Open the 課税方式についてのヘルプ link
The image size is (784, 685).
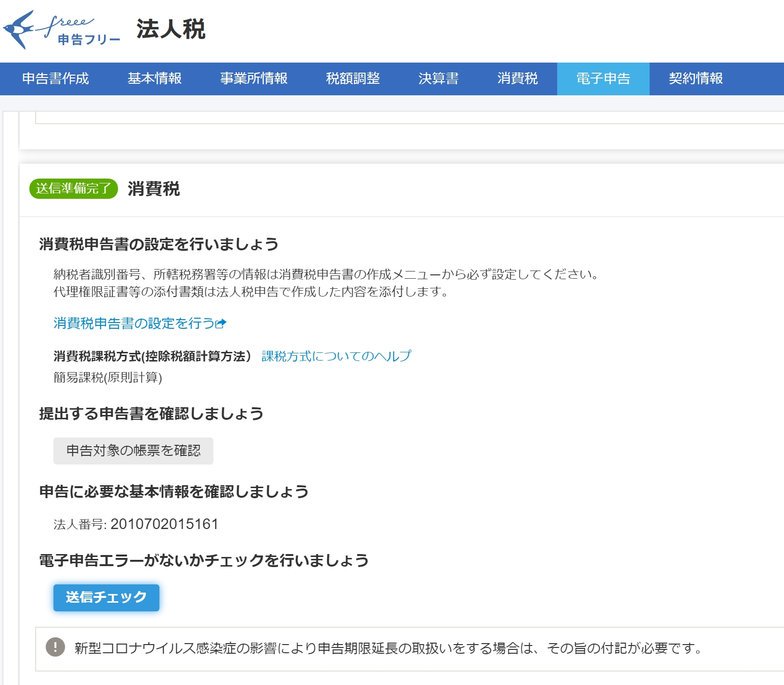click(336, 356)
